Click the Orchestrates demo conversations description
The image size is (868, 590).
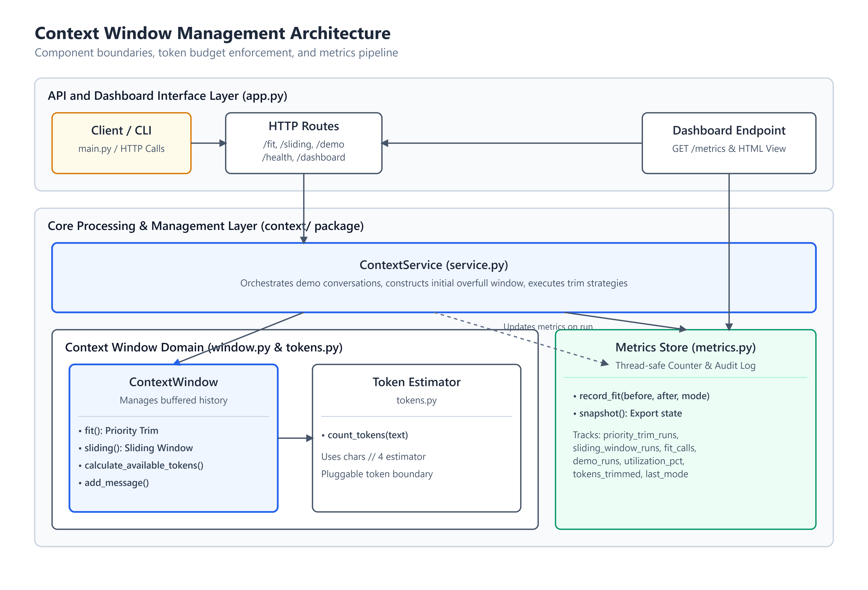click(434, 283)
